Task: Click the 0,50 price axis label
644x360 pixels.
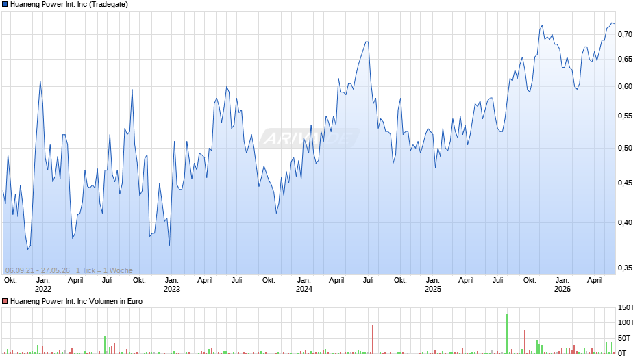Action: click(625, 149)
